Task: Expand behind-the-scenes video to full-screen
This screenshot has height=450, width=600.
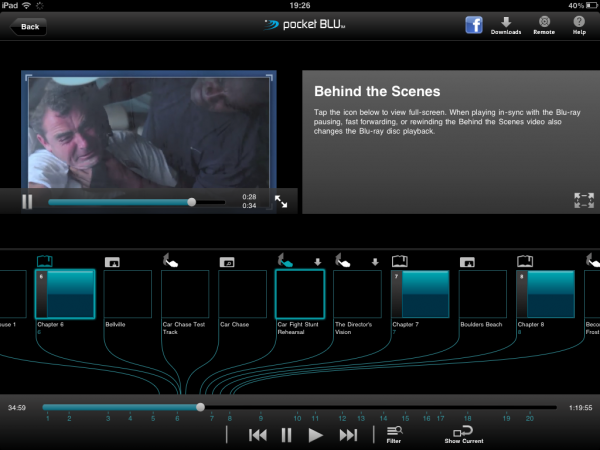Action: click(x=281, y=201)
